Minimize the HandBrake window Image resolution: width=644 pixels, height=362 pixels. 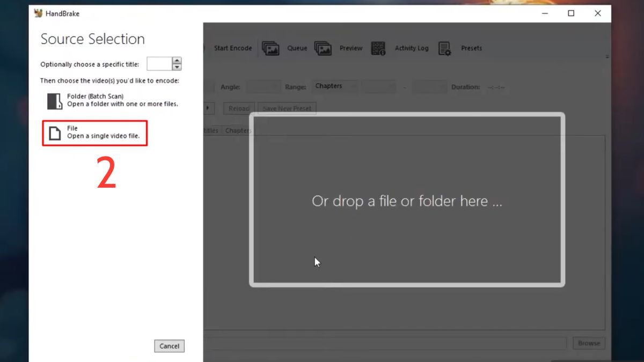click(x=544, y=13)
